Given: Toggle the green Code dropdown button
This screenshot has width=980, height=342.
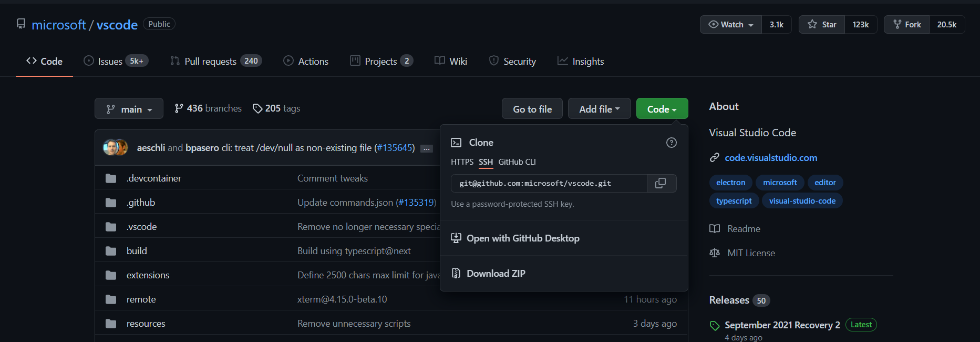Looking at the screenshot, I should coord(662,109).
